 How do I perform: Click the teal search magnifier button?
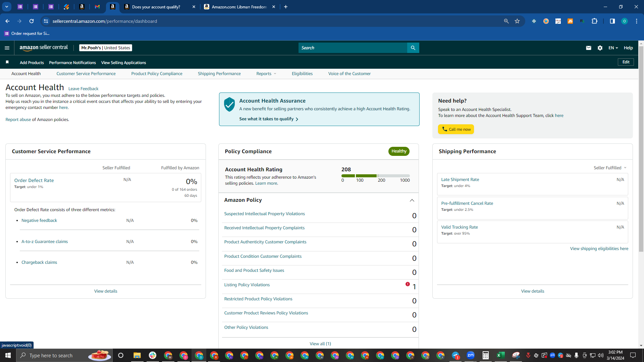(413, 48)
